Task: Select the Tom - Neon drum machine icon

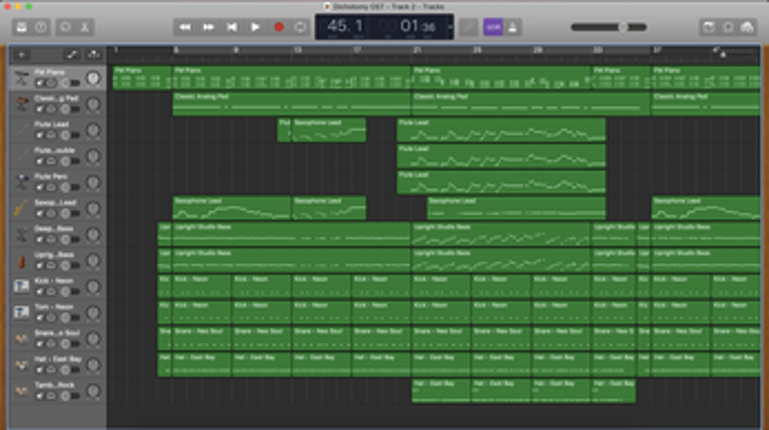Action: pos(21,313)
